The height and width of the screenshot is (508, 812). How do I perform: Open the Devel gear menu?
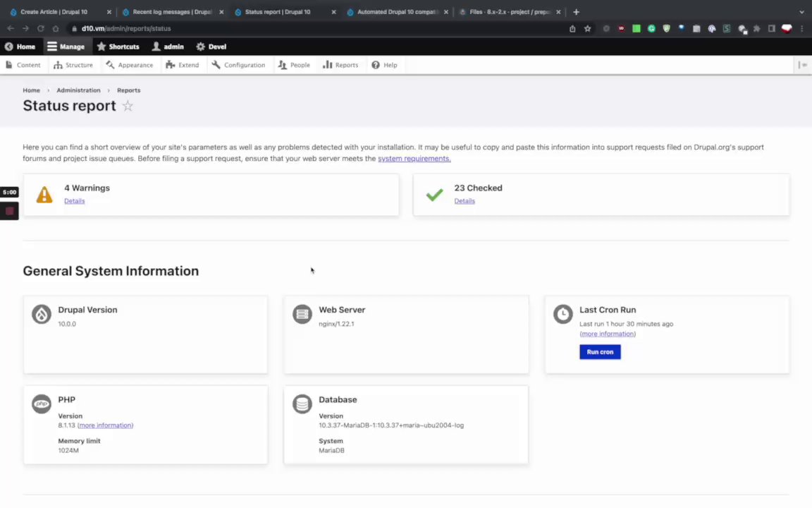pos(201,47)
